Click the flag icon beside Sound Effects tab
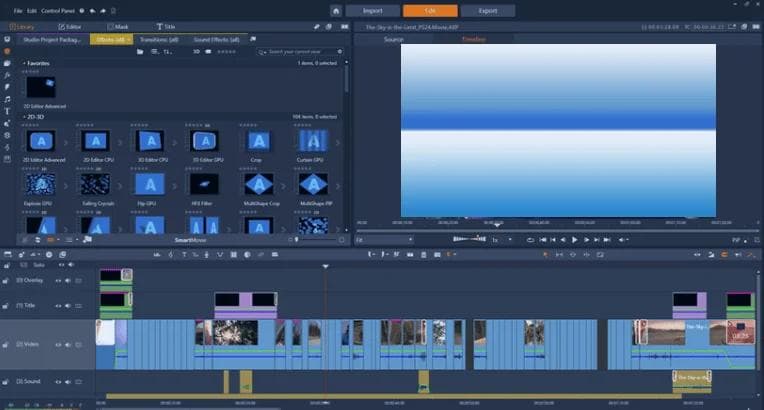 253,39
